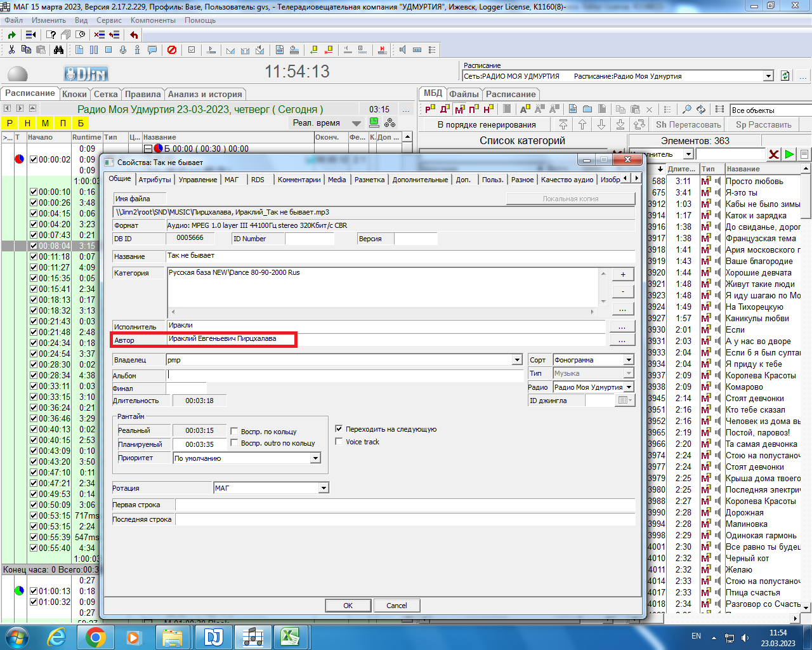Switch to the 'Качество аудио' tab

tap(567, 180)
